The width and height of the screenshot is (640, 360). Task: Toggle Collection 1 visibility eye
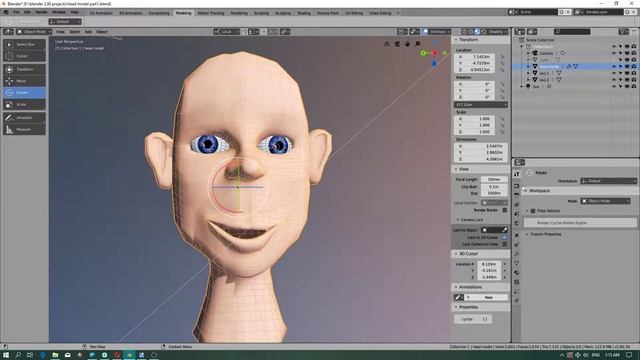pos(614,47)
